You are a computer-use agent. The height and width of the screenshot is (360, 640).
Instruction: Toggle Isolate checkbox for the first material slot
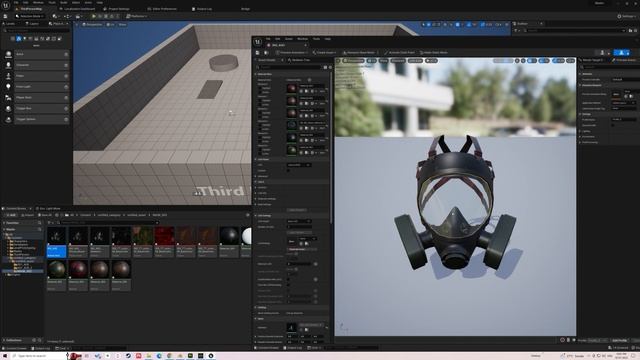click(260, 92)
